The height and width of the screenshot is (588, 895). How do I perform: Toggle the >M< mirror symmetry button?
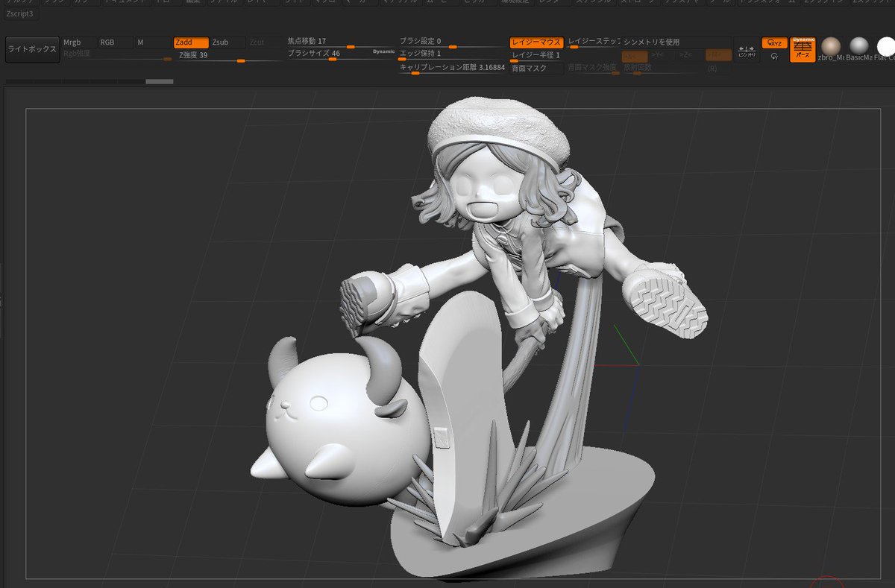point(718,55)
